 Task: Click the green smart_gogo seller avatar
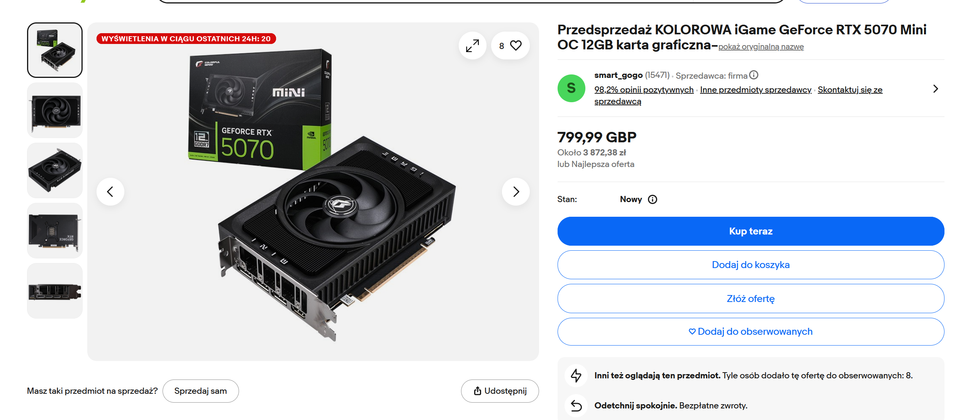pos(571,88)
